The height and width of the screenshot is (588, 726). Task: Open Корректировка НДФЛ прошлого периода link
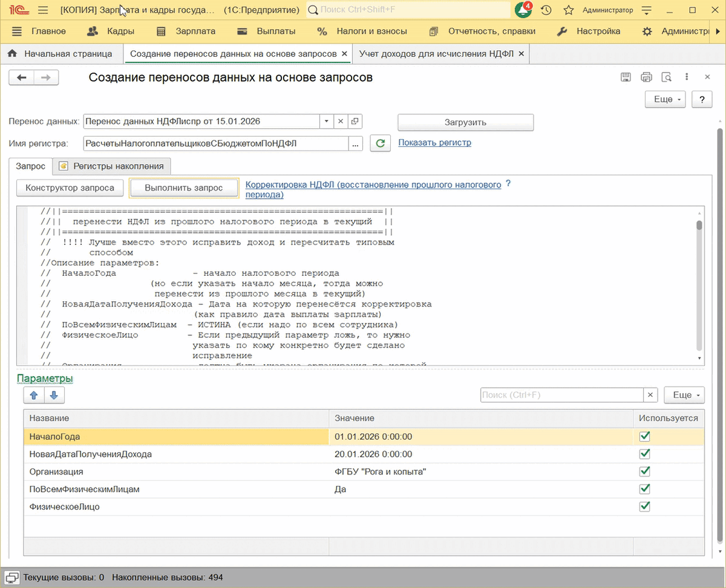[x=373, y=189]
